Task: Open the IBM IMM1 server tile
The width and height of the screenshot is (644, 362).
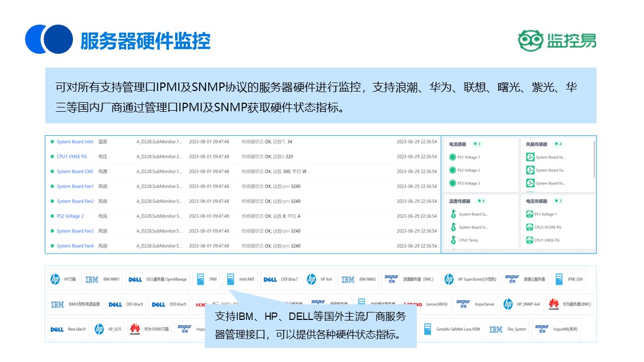Action: click(x=103, y=279)
